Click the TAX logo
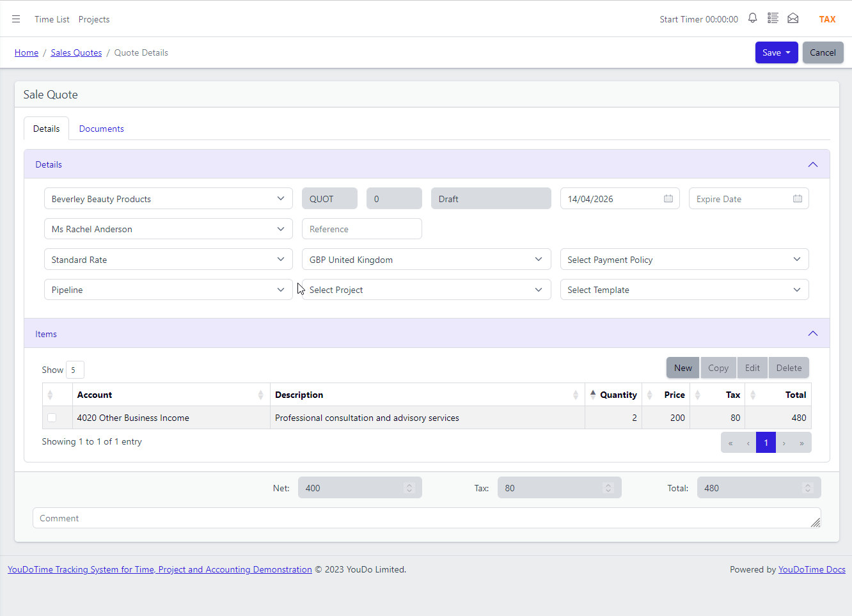The width and height of the screenshot is (852, 616). click(x=827, y=19)
